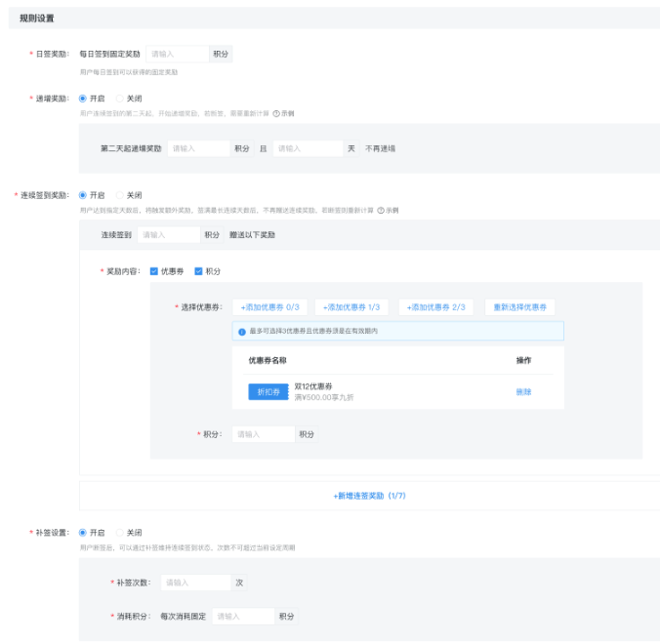Toggle the 积分 reward checkbox
This screenshot has height=644, width=660.
coord(199,271)
